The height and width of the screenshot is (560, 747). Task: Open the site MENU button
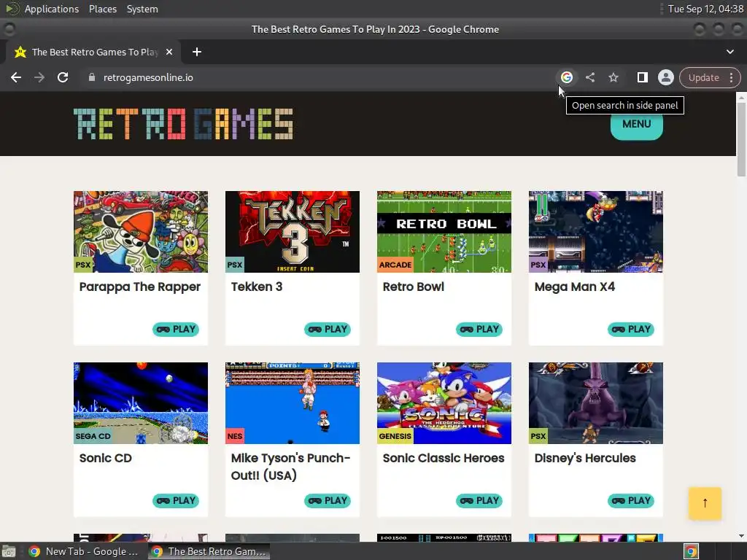[x=636, y=124]
